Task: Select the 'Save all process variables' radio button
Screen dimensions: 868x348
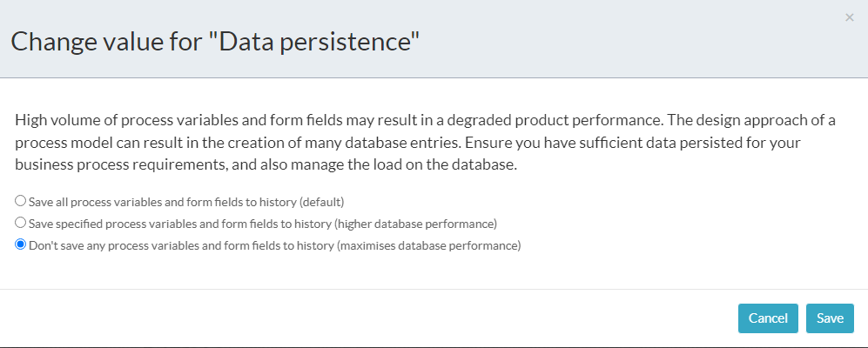Action: tap(21, 201)
